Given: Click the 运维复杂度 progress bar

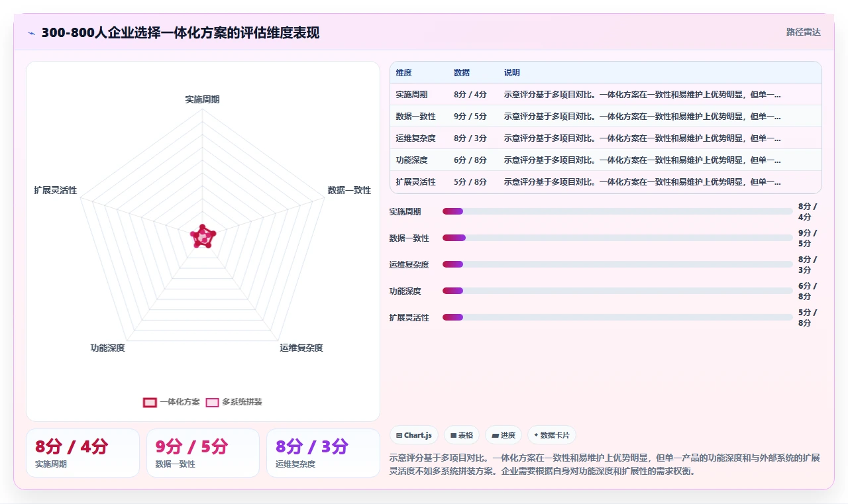Looking at the screenshot, I should coord(617,264).
